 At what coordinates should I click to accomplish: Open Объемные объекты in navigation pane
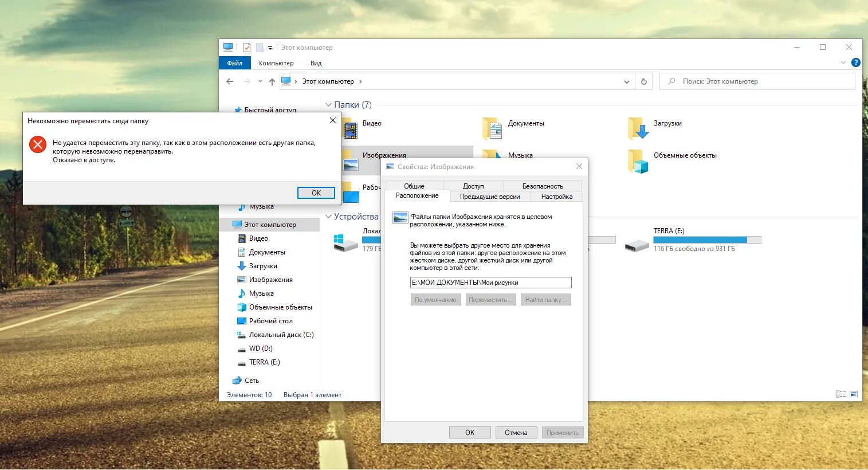tap(280, 307)
